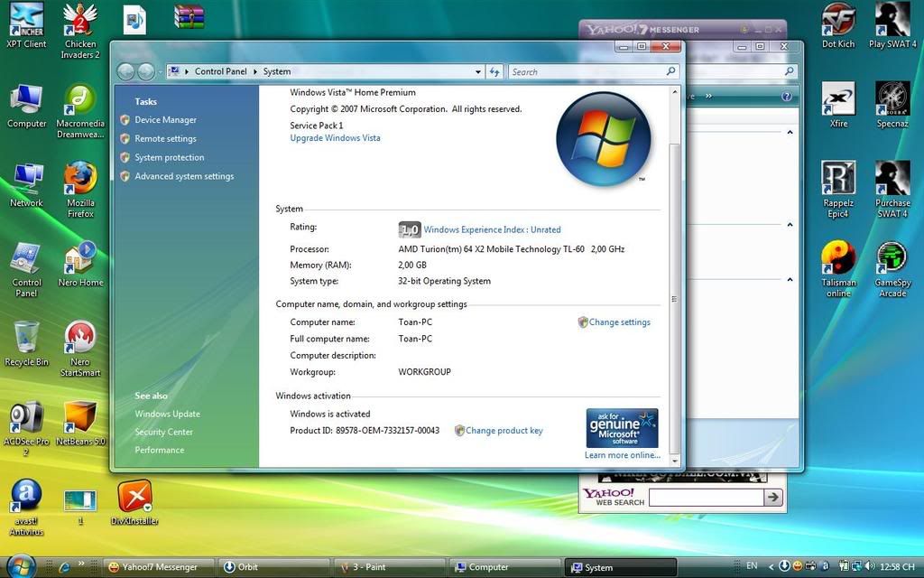Show hidden Quick Launch icons chevron
This screenshot has height=578, width=924.
[x=81, y=564]
